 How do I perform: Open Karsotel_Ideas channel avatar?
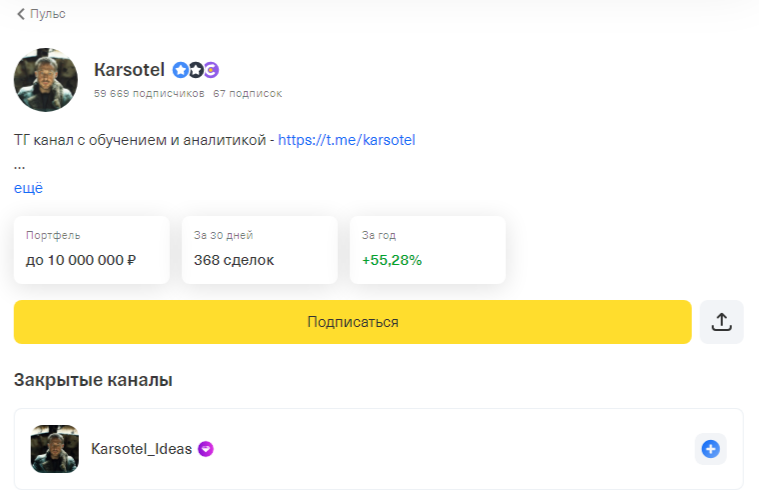(x=55, y=449)
